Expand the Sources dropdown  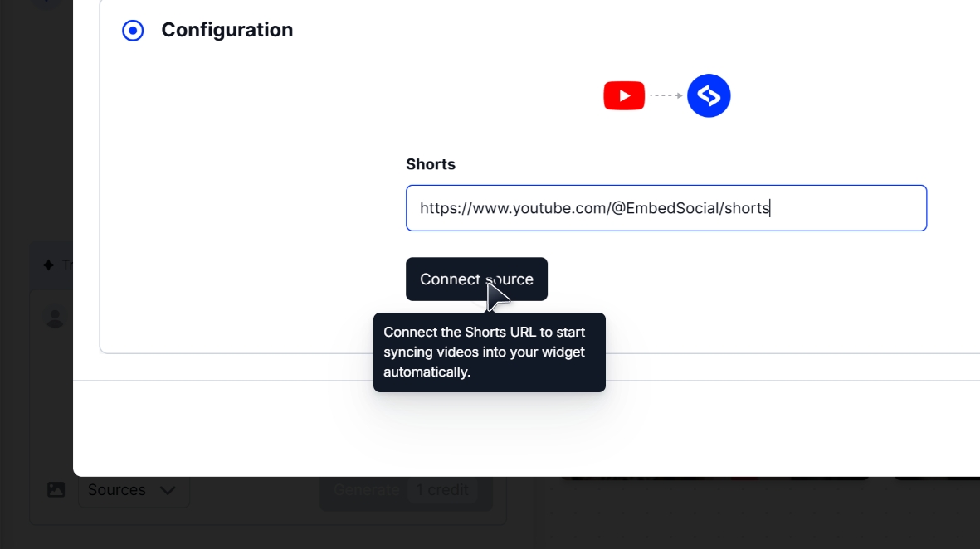coord(134,489)
